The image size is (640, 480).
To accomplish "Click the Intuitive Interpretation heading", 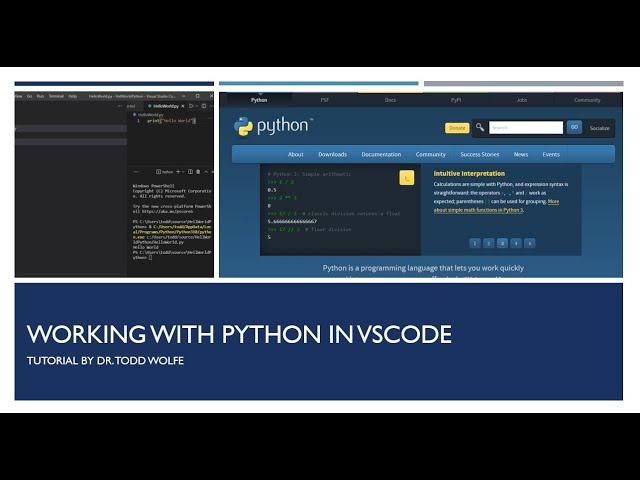I will click(469, 173).
